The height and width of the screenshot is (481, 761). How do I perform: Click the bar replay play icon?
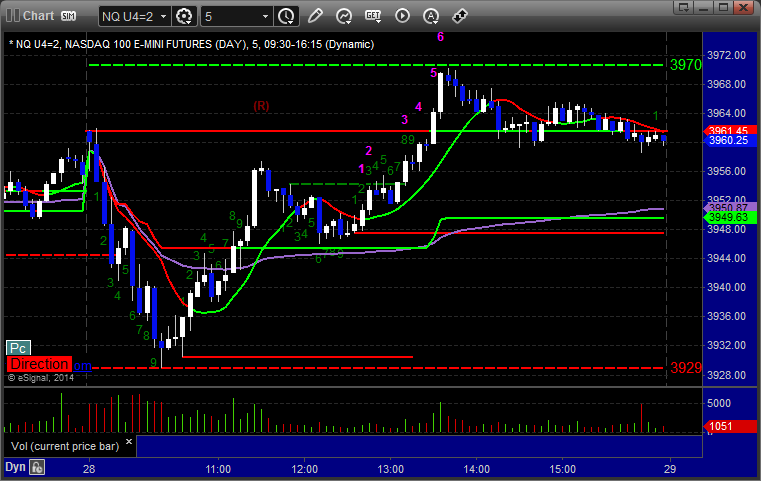pyautogui.click(x=402, y=16)
